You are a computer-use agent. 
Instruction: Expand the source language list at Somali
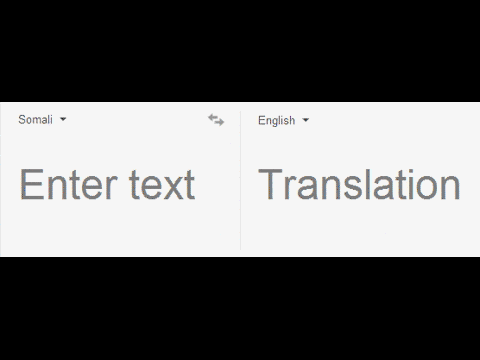coord(42,119)
